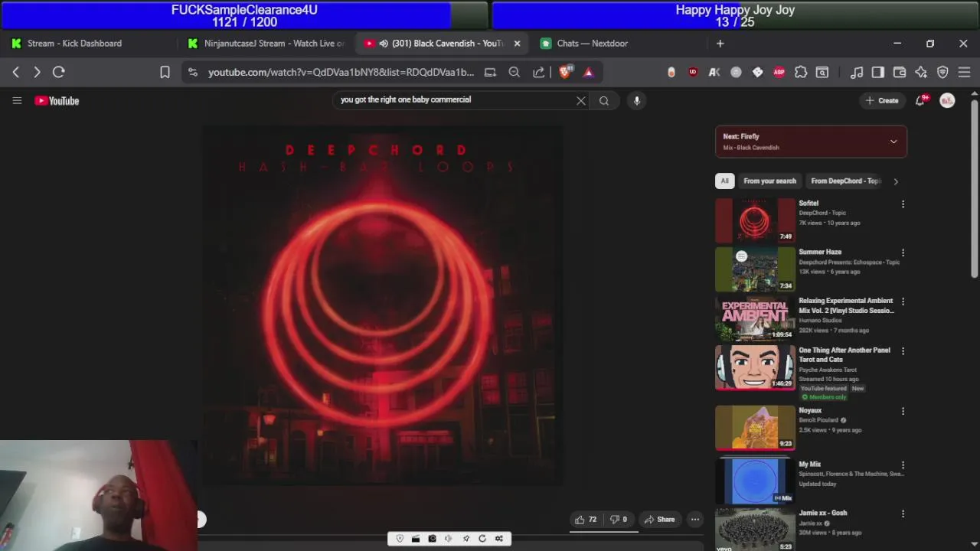
Task: Open the Brave Wallet icon
Action: 900,72
